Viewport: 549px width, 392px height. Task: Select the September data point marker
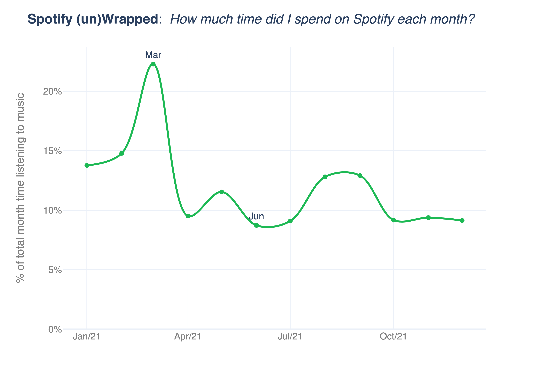[x=360, y=175]
